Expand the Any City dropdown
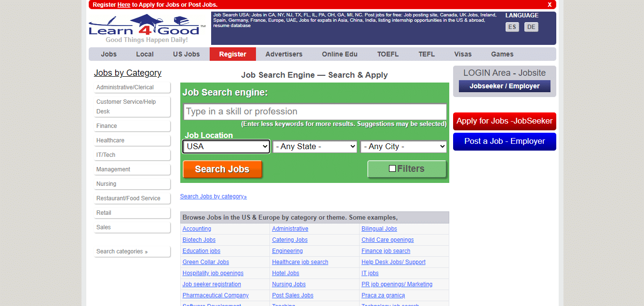644x306 pixels. coord(403,147)
